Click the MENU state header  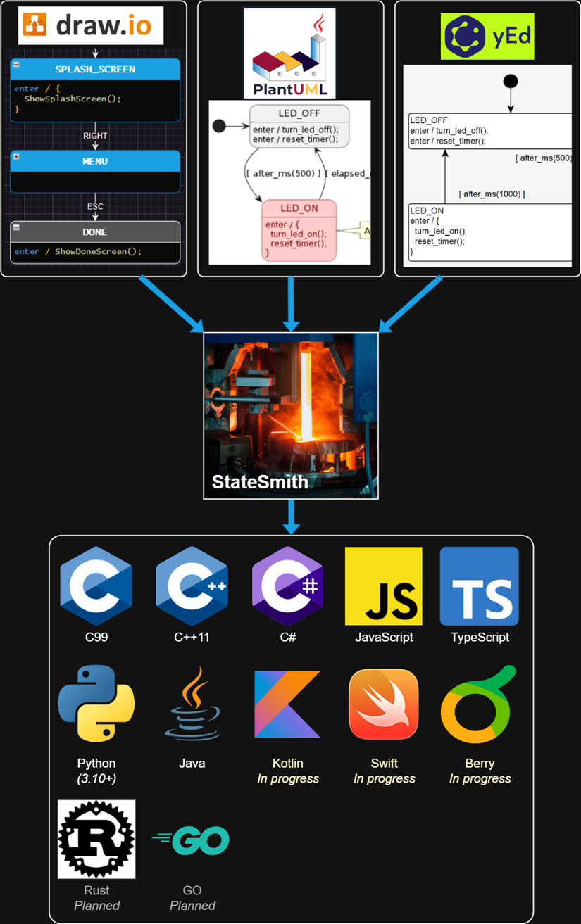click(95, 161)
